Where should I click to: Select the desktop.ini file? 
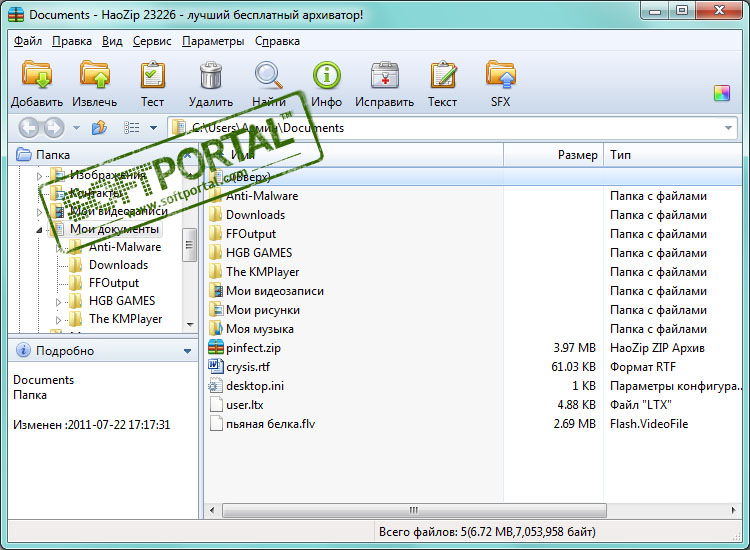[x=255, y=386]
